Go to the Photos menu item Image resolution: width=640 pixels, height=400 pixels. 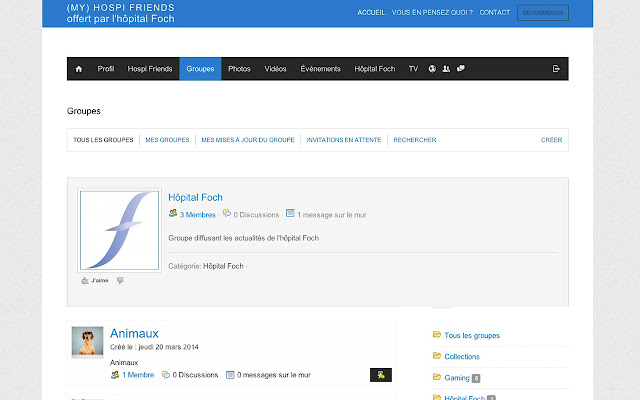click(x=239, y=69)
